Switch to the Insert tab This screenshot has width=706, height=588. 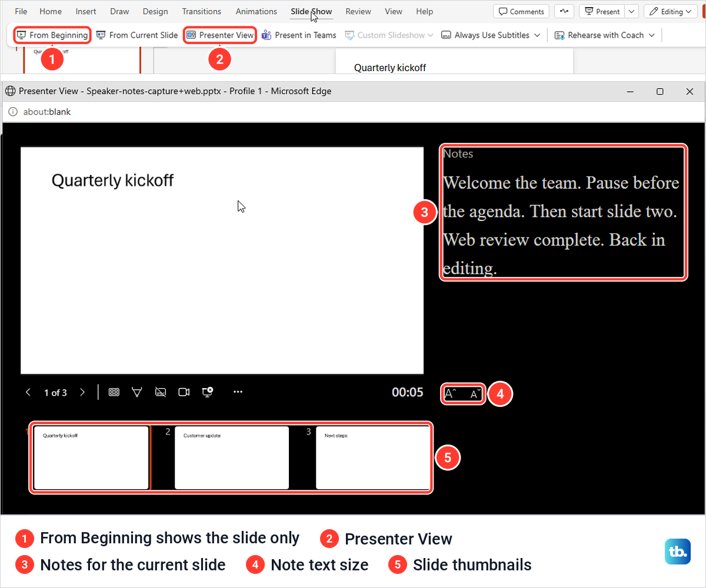tap(86, 11)
